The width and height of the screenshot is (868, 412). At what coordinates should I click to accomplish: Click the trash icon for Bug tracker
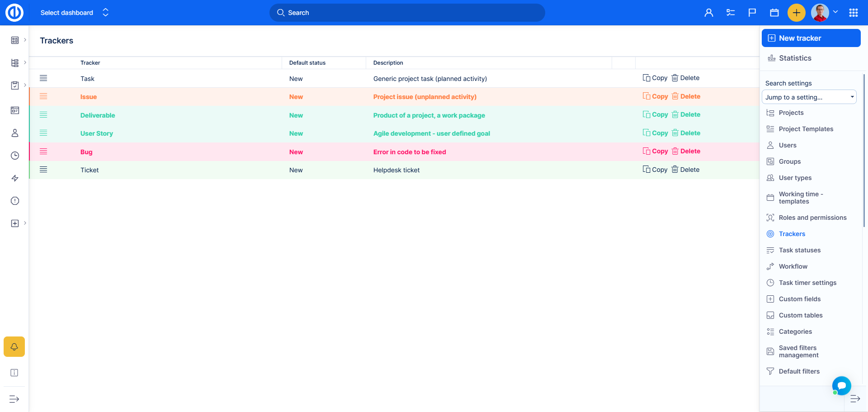(675, 151)
